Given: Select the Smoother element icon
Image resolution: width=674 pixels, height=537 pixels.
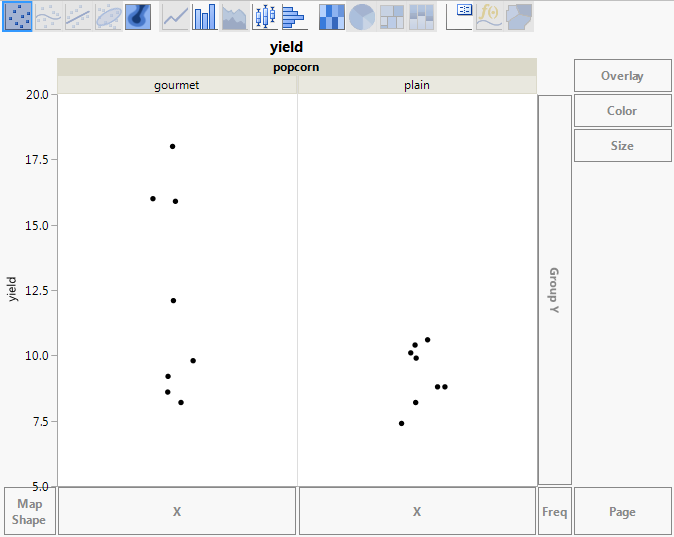Looking at the screenshot, I should click(x=48, y=17).
